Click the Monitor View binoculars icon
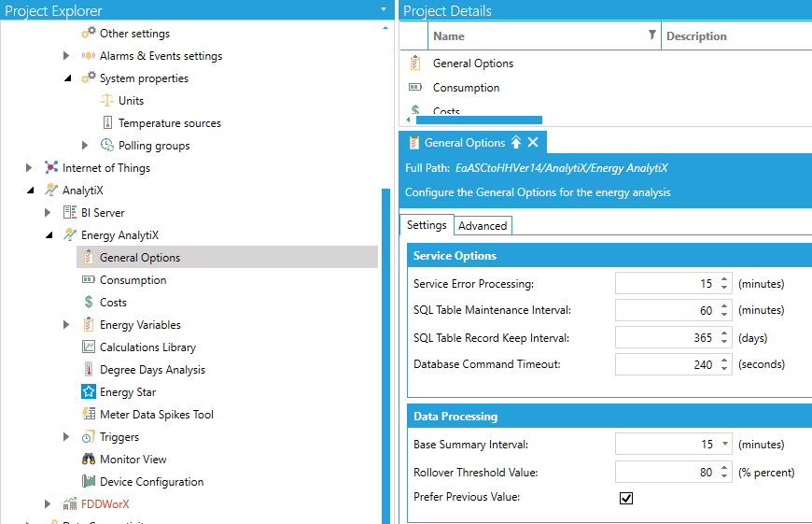This screenshot has height=524, width=812. tap(89, 460)
